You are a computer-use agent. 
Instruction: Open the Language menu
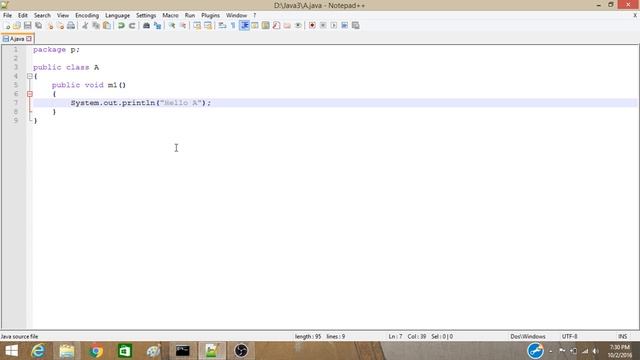117,16
